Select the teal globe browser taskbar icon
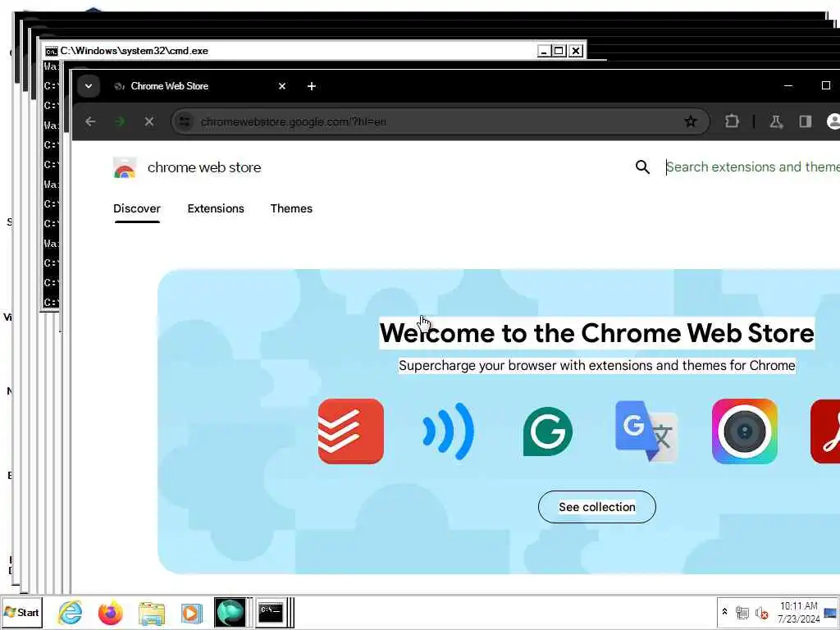Screen dimensions: 840x630 [x=231, y=612]
